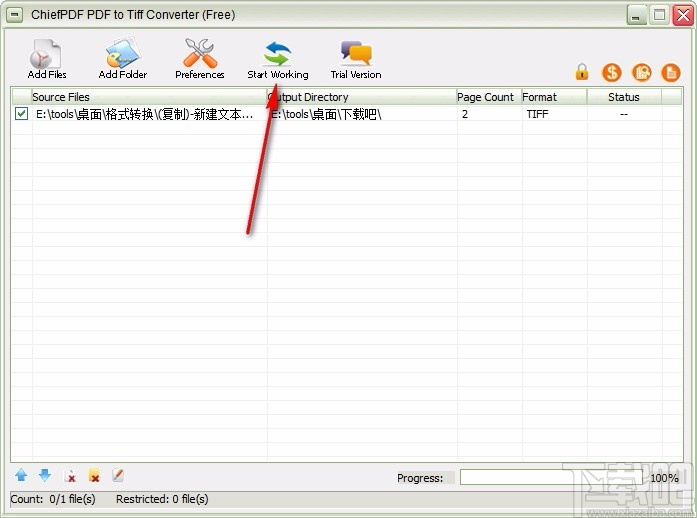
Task: Open the window system menu icon in title bar
Action: [15, 15]
